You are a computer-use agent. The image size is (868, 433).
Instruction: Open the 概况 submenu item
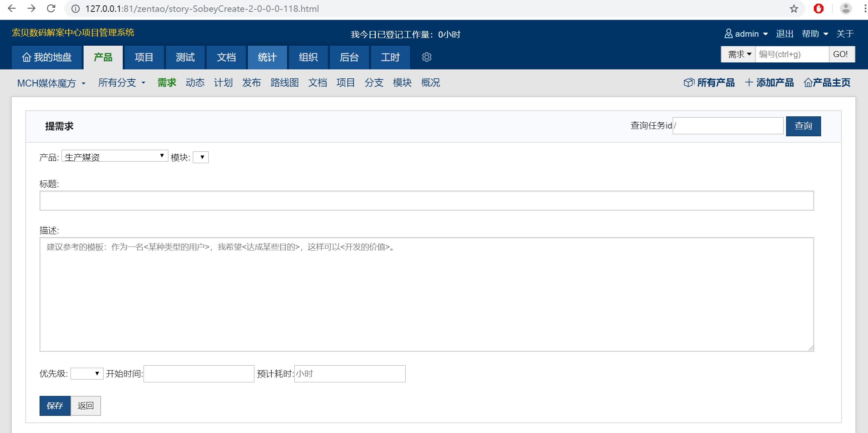click(431, 83)
